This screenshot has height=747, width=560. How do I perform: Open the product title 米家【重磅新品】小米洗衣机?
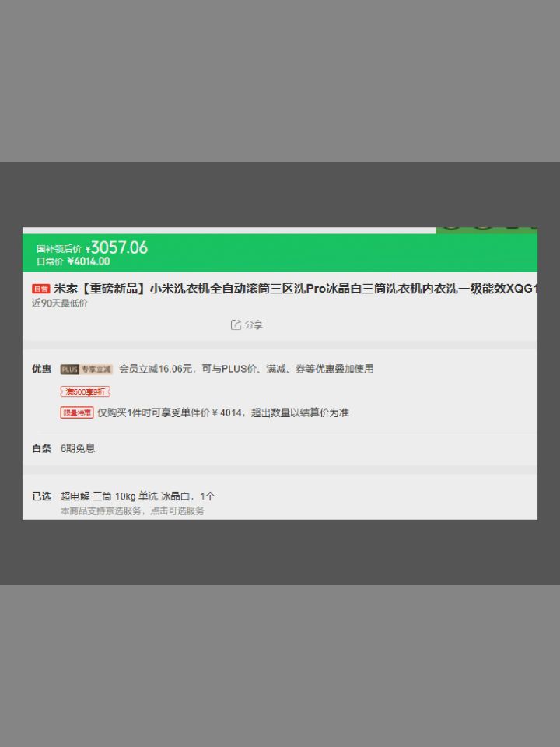point(296,289)
